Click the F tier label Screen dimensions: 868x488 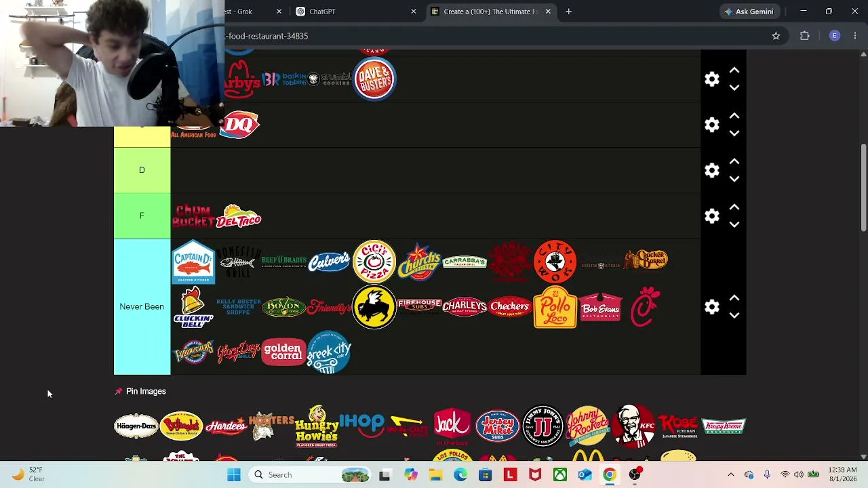(x=142, y=216)
